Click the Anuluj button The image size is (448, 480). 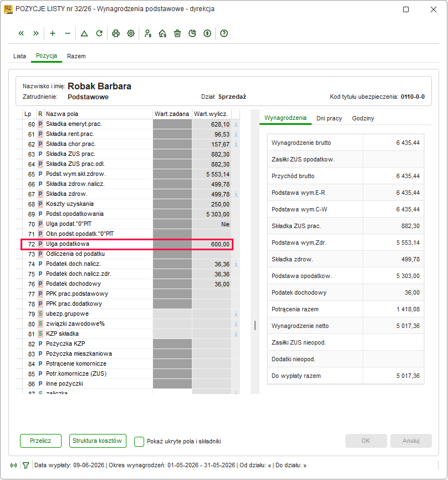[x=411, y=441]
